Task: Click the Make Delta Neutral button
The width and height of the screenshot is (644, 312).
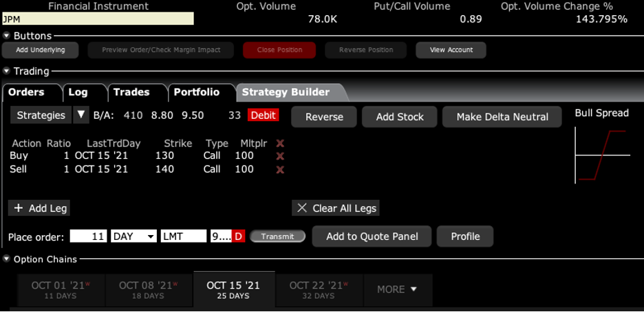Action: [x=502, y=117]
